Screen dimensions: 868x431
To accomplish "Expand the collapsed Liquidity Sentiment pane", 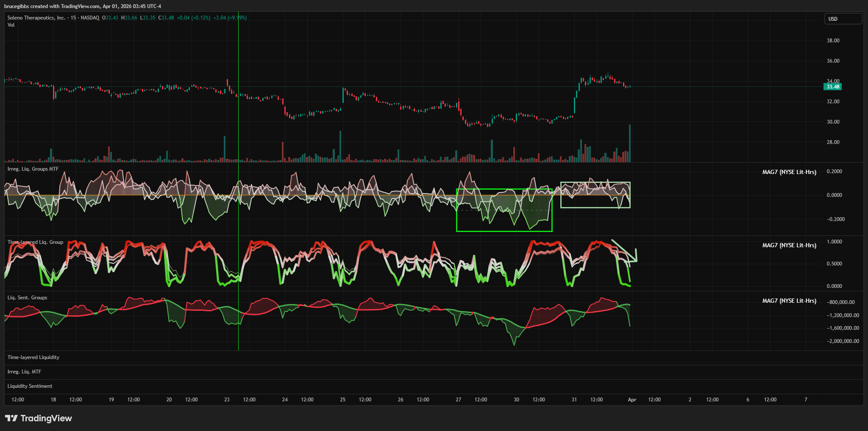I will (x=30, y=386).
